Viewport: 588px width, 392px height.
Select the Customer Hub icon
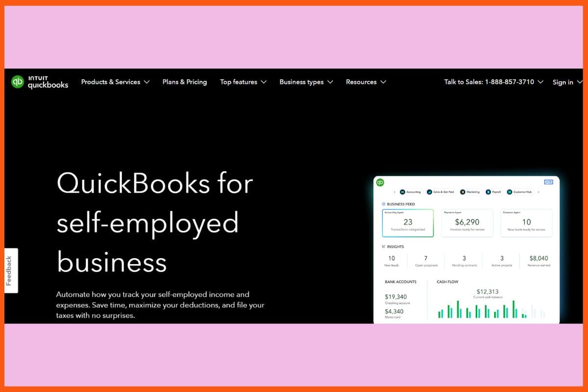point(510,192)
